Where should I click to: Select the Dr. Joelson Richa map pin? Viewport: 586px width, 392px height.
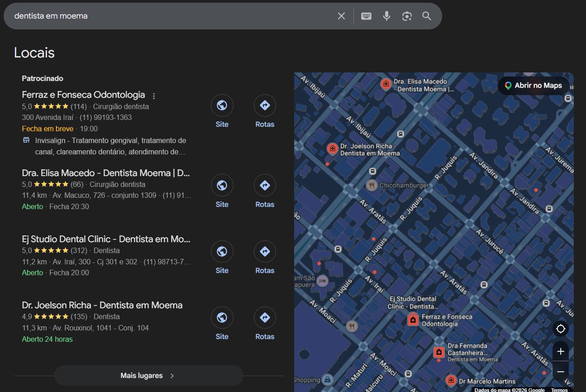pos(333,148)
